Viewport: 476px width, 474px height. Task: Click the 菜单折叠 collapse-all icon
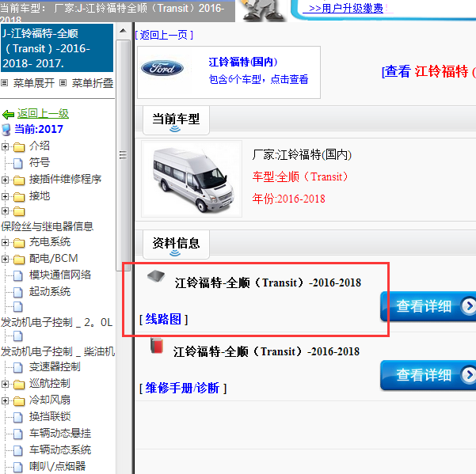[63, 82]
